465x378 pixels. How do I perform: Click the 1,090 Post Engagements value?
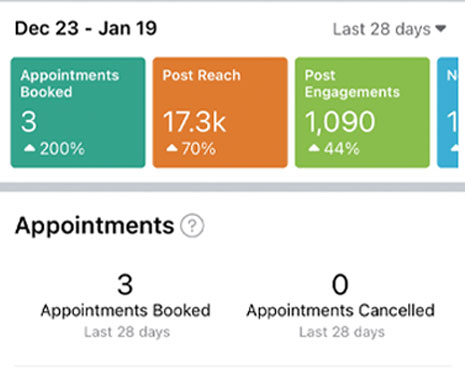(340, 122)
